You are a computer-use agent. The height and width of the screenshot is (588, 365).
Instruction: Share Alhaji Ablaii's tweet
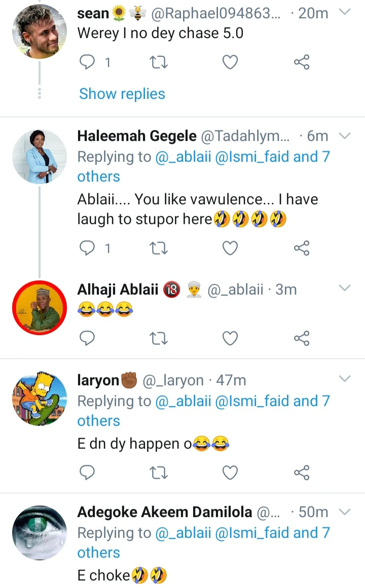(x=302, y=338)
